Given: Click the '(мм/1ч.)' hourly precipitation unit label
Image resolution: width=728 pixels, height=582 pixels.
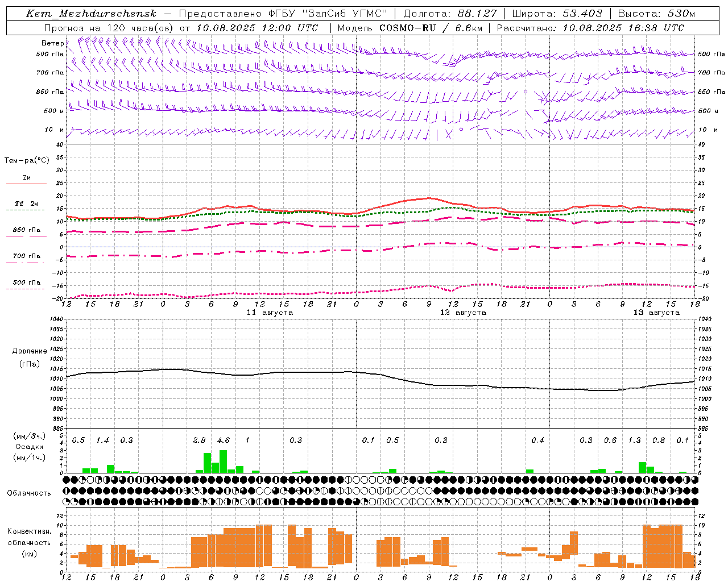Looking at the screenshot, I should coord(30,458).
